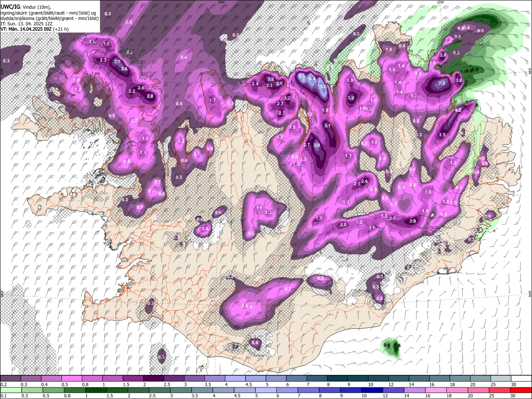Image resolution: width=532 pixels, height=399 pixels.
Task: Click the 2.9 precipitation value on the map
Action: pos(413,222)
